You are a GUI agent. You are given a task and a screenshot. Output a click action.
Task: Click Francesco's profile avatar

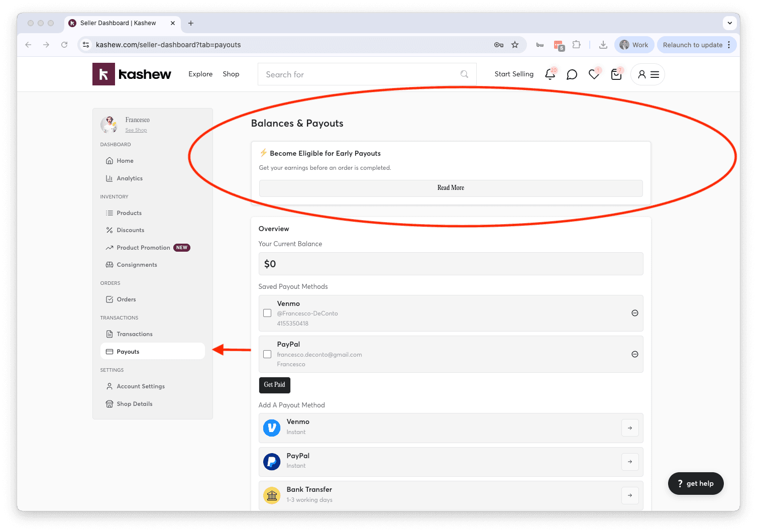(x=109, y=124)
